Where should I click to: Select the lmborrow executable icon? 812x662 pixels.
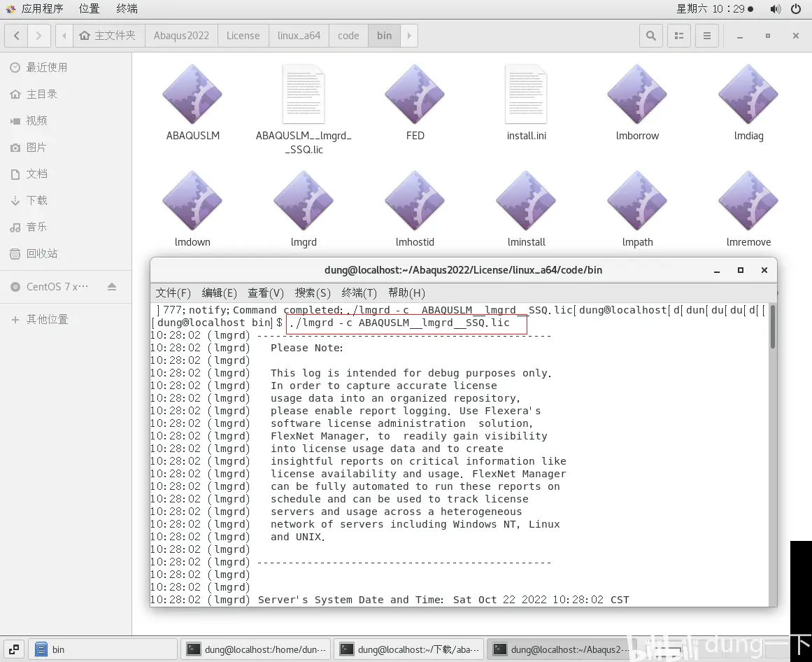coord(637,94)
